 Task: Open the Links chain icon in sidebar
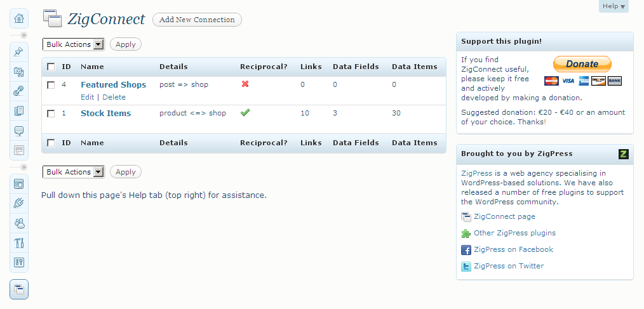19,91
